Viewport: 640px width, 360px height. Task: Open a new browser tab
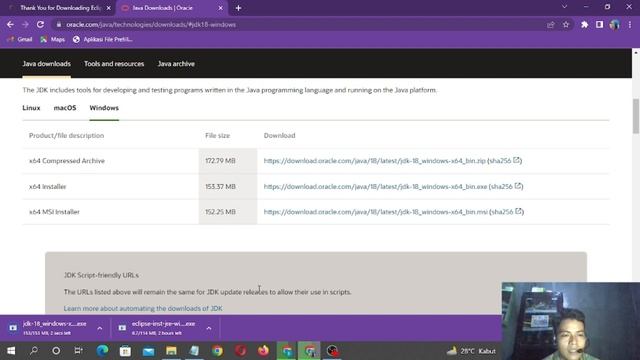pyautogui.click(x=238, y=8)
